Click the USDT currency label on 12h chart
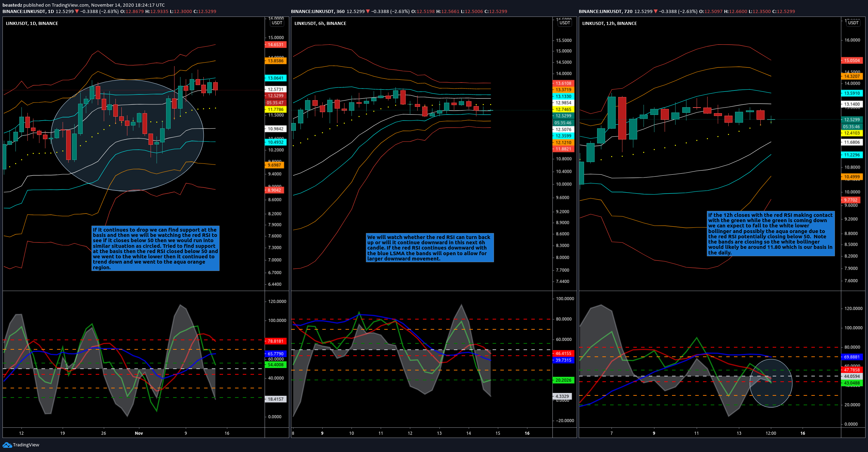 click(853, 23)
